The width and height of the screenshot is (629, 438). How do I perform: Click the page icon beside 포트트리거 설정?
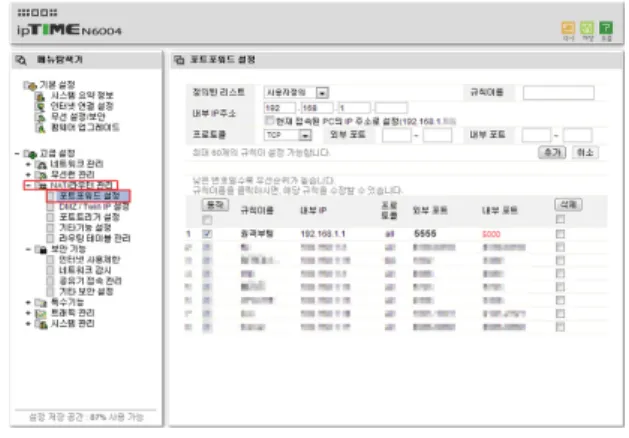pos(51,217)
